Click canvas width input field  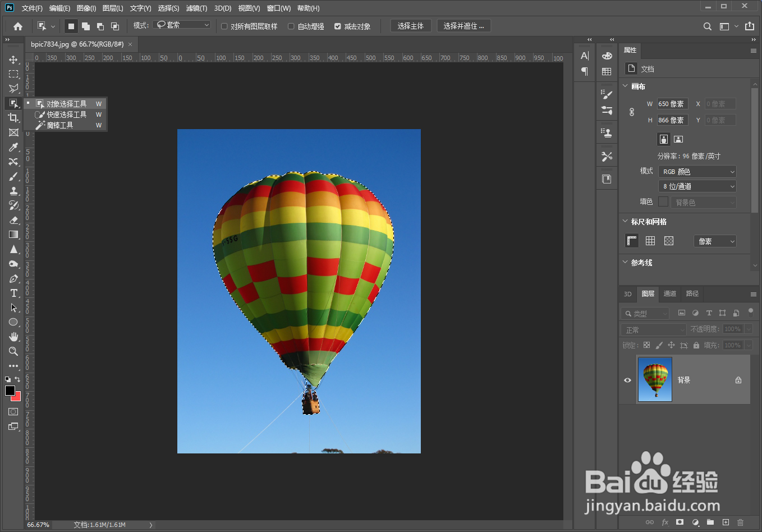pyautogui.click(x=672, y=104)
